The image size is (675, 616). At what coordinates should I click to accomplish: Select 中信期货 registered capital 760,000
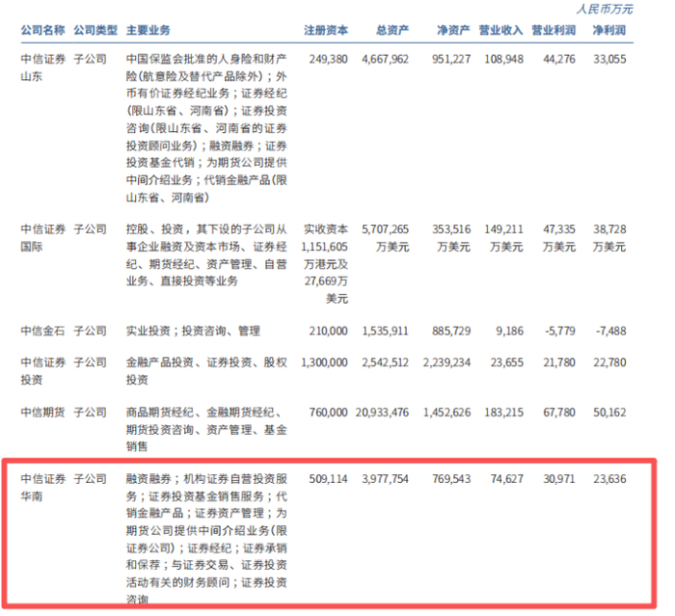coord(328,413)
